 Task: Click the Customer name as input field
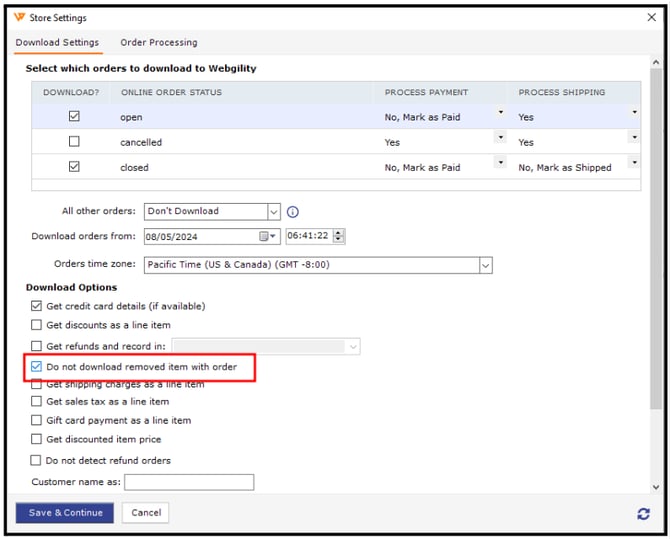pos(189,482)
